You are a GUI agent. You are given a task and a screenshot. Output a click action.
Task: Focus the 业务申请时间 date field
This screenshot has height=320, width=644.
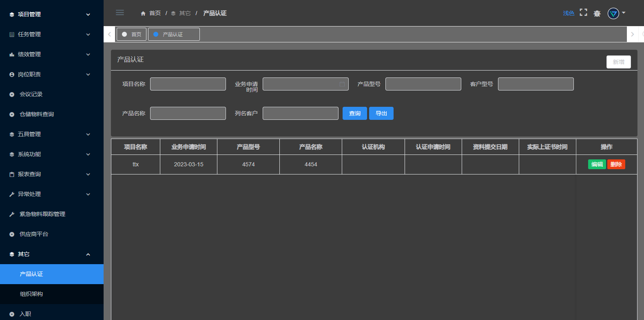tap(305, 84)
